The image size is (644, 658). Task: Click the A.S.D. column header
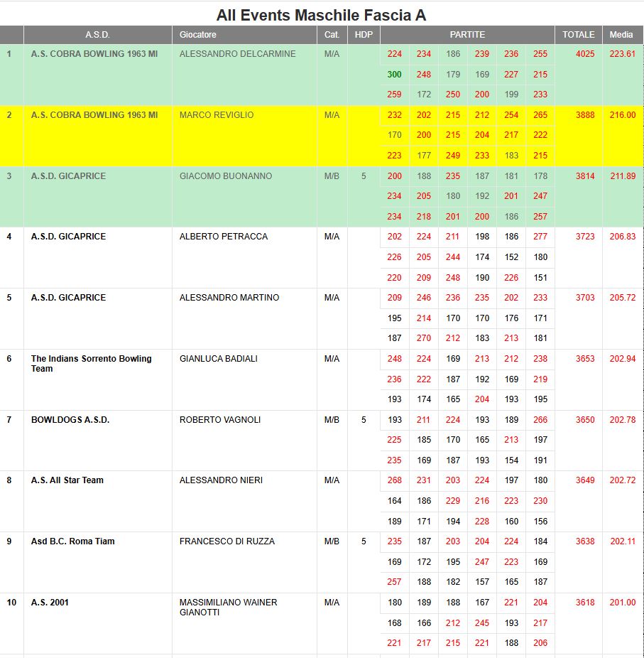point(97,35)
